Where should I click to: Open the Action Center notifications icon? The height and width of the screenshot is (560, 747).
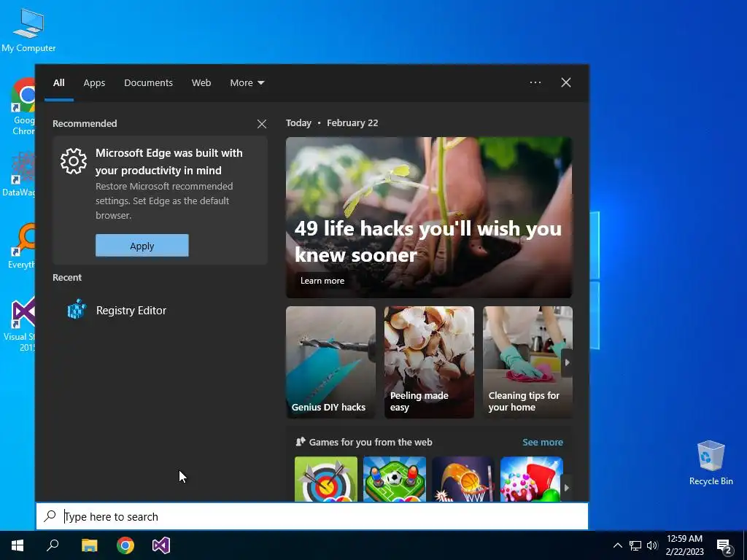click(724, 546)
